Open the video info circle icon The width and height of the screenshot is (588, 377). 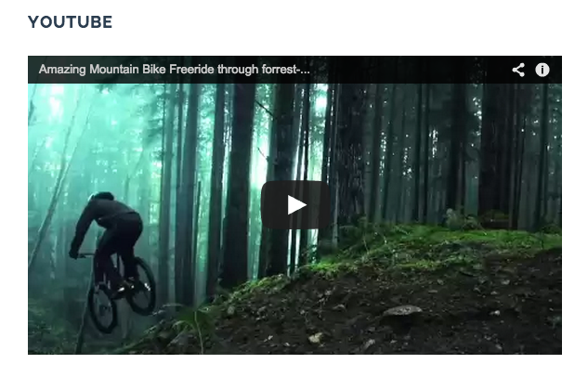(x=542, y=70)
